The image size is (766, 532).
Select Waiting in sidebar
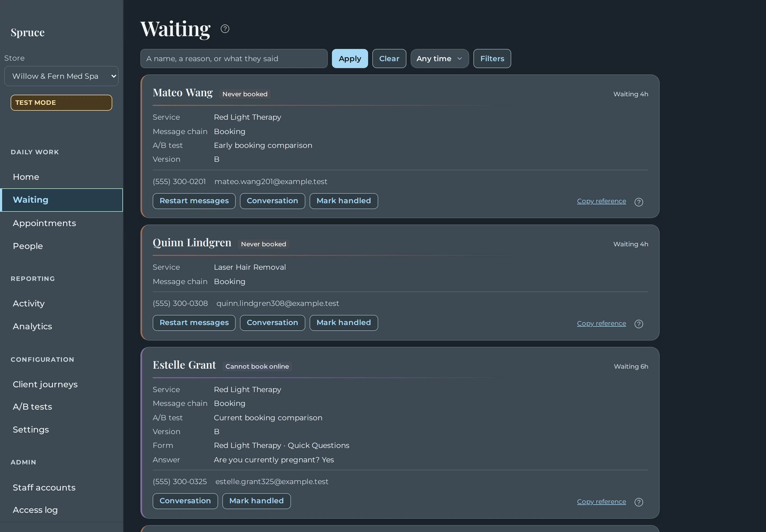coord(61,200)
